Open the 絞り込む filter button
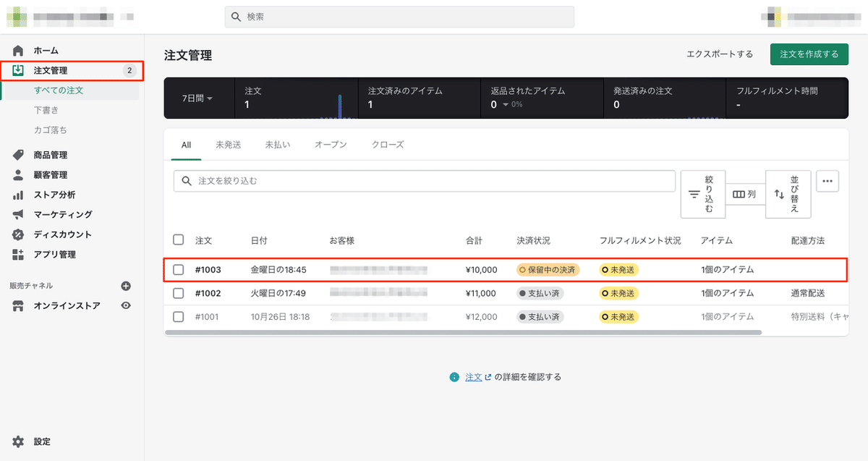The width and height of the screenshot is (868, 461). pos(703,194)
